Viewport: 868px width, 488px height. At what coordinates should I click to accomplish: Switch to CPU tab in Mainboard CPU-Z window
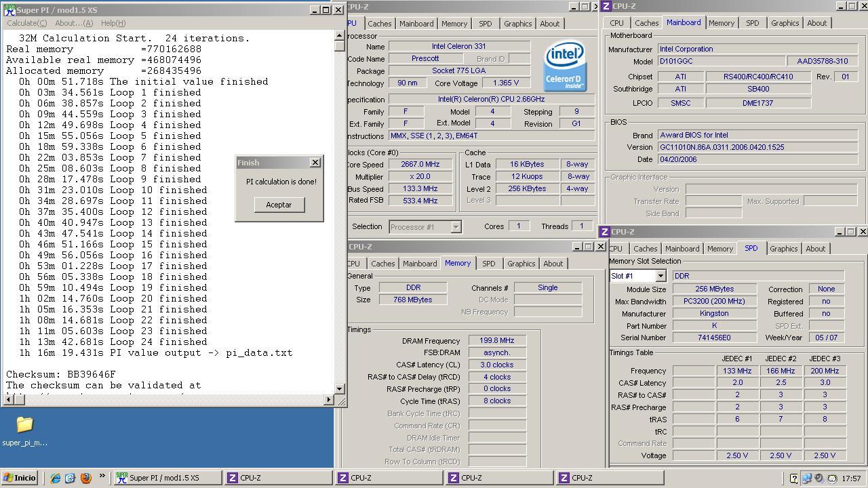point(616,23)
